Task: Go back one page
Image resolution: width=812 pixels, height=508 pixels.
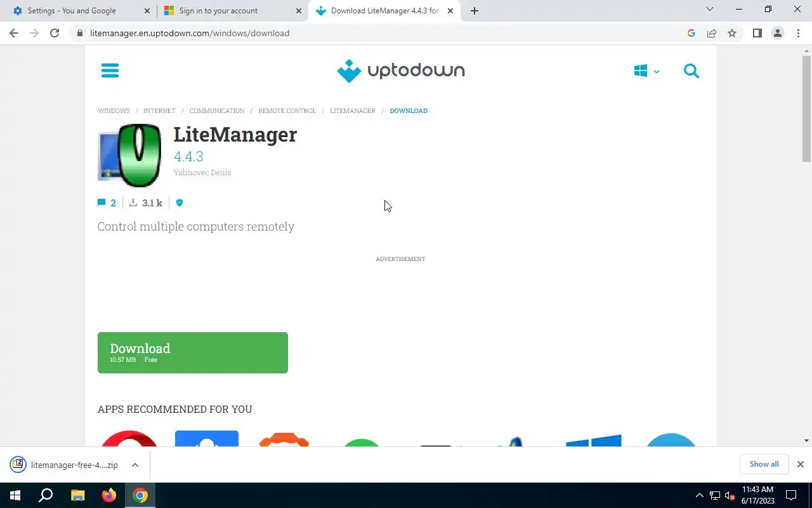Action: pyautogui.click(x=14, y=33)
